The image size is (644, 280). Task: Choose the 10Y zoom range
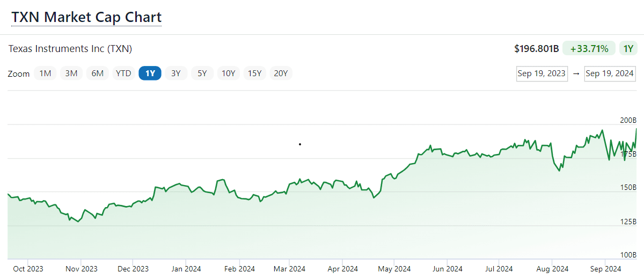(x=229, y=73)
